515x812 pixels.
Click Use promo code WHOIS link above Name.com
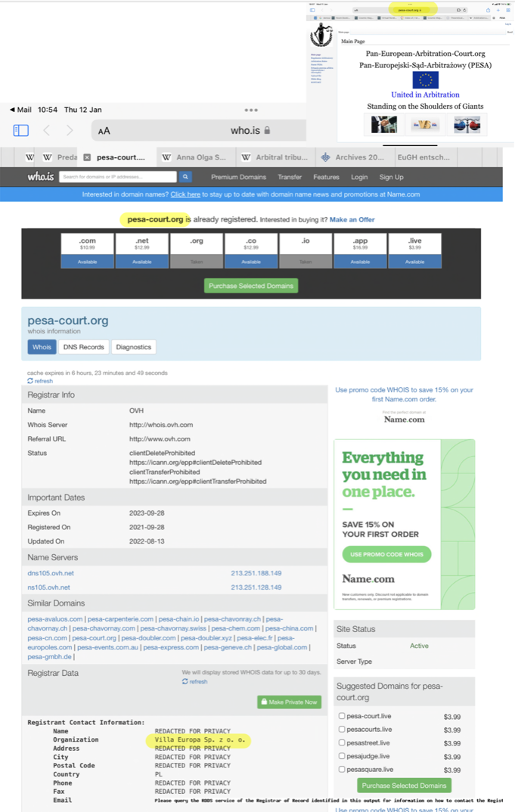[x=404, y=395]
